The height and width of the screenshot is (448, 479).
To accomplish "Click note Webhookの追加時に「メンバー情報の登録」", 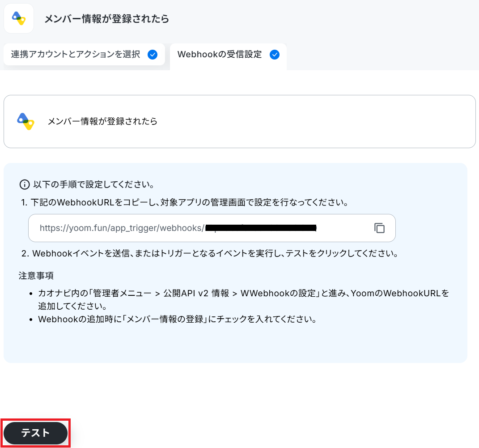I will [177, 320].
